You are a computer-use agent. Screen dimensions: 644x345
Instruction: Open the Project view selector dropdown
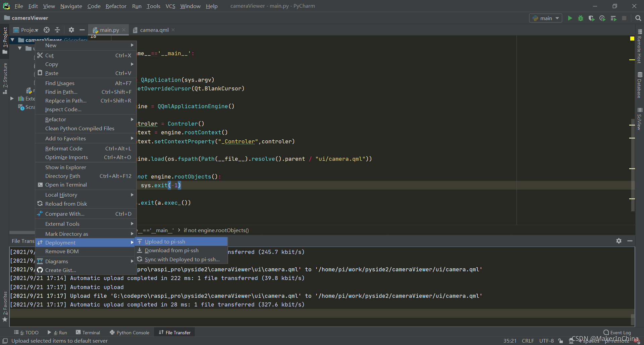pos(25,30)
